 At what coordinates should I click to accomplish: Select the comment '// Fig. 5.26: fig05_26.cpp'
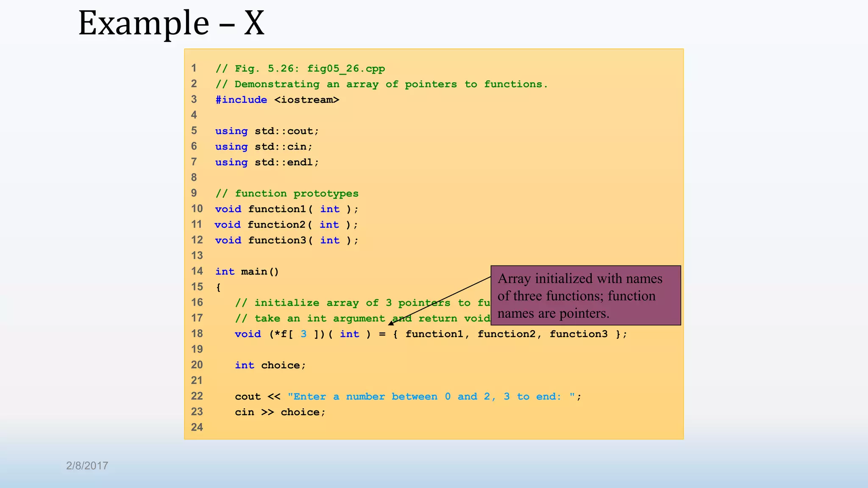coord(300,69)
